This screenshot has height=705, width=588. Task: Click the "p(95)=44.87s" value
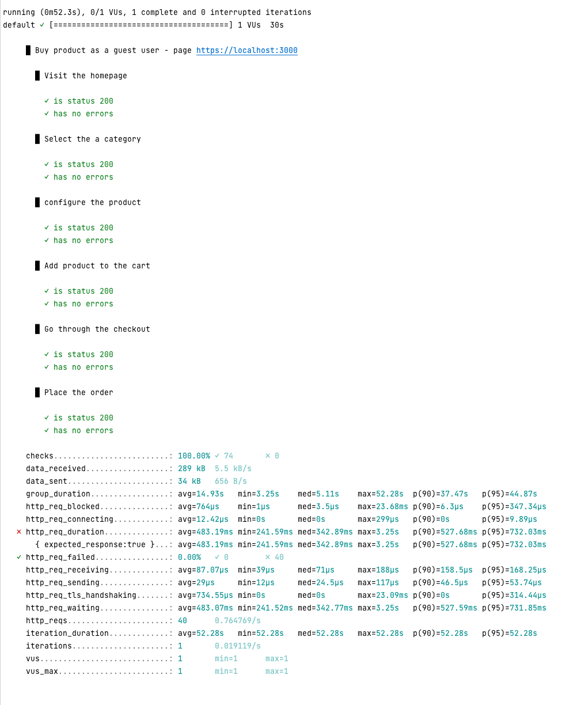pos(509,494)
